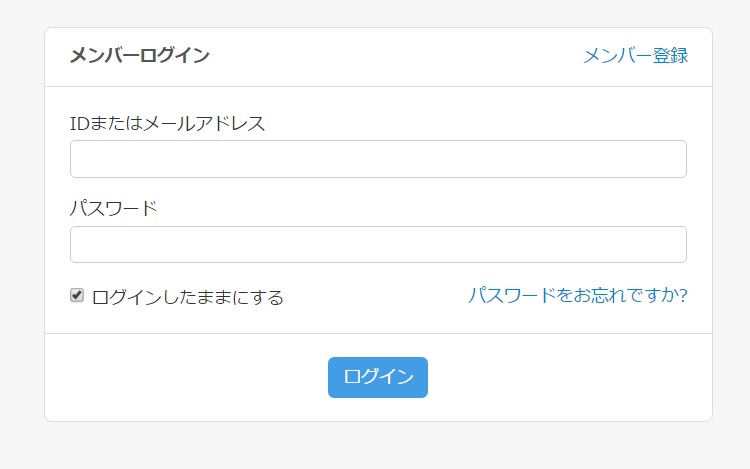Submit the form with the ログイン button
The height and width of the screenshot is (469, 750).
378,377
